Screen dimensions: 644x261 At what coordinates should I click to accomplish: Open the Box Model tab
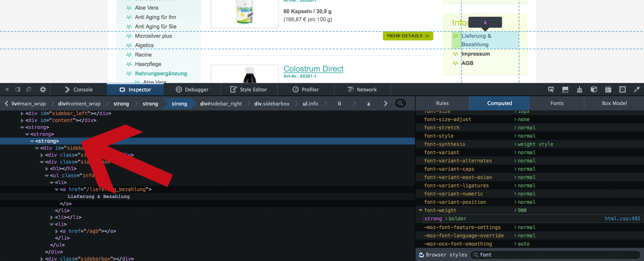point(614,103)
